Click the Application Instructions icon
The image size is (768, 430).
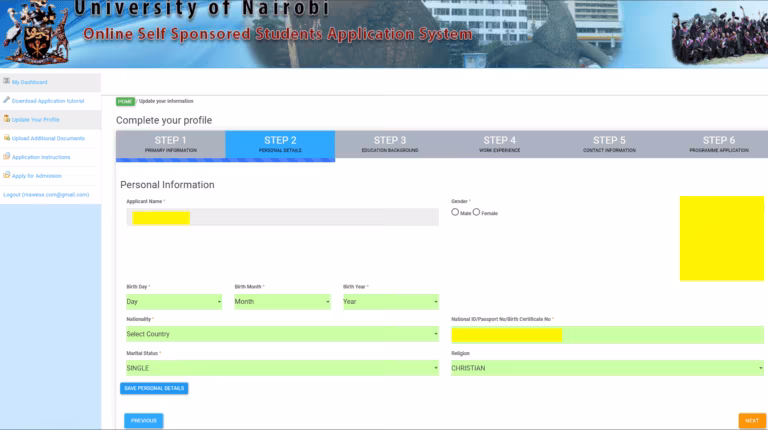click(x=6, y=156)
